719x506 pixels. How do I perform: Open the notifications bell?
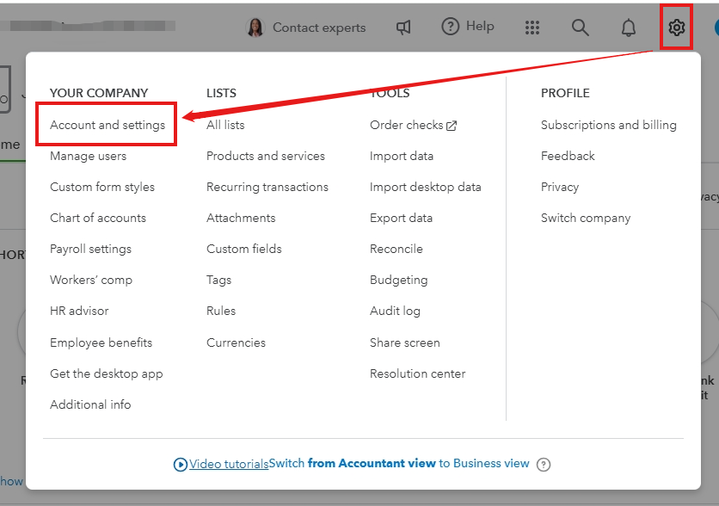[x=628, y=27]
